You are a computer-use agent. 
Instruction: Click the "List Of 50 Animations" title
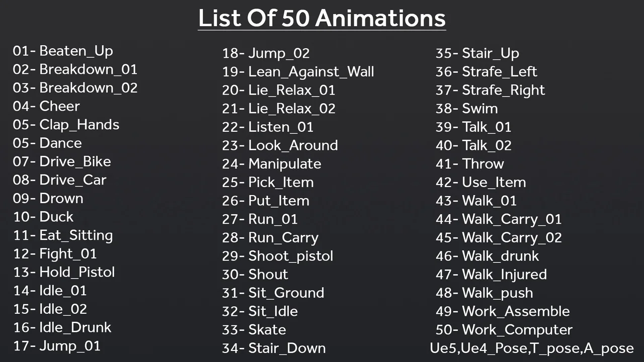[x=322, y=18]
